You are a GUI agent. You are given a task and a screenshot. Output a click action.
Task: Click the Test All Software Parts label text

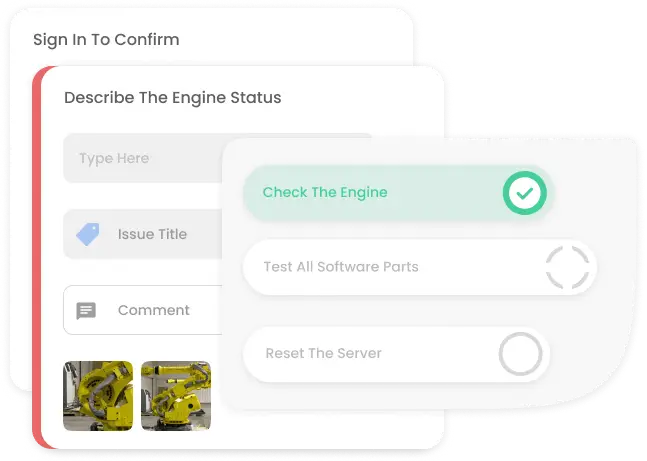(x=341, y=267)
